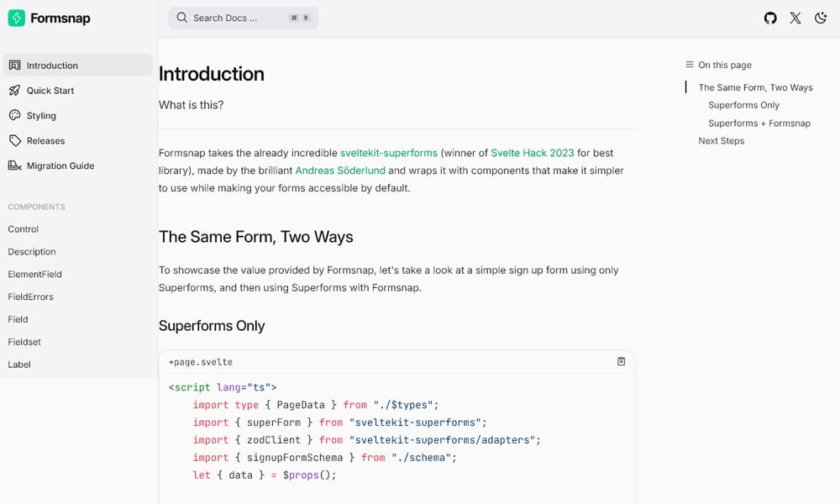Click the superForm import code line

[339, 422]
